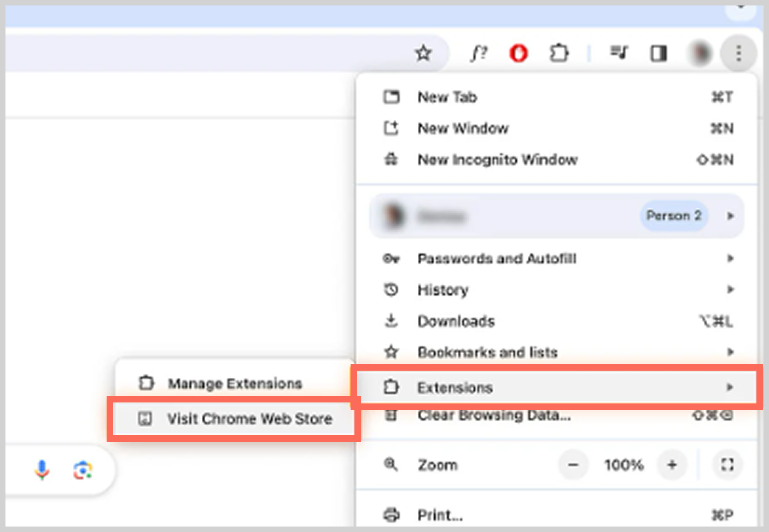
Task: Select Visit Chrome Web Store
Action: tap(249, 419)
